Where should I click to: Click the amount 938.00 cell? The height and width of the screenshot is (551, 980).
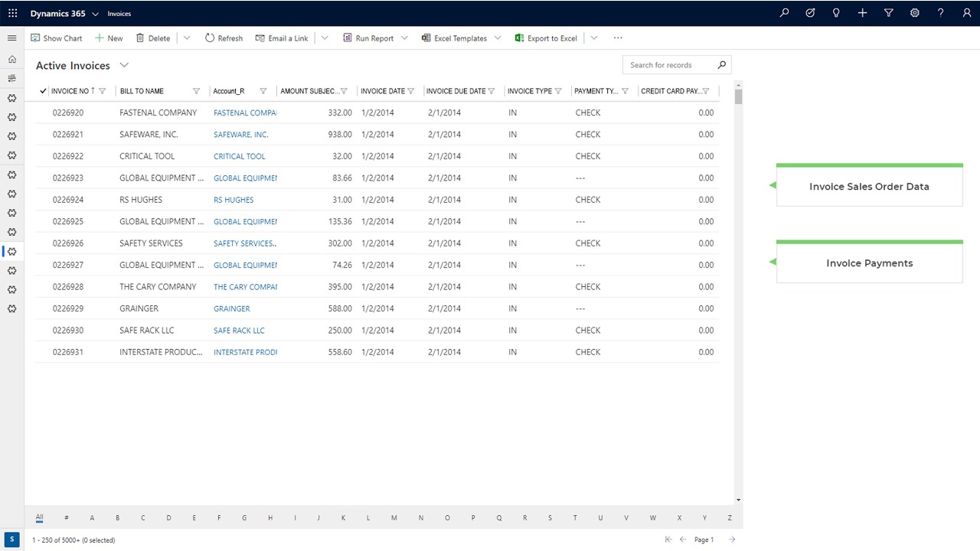pos(340,134)
